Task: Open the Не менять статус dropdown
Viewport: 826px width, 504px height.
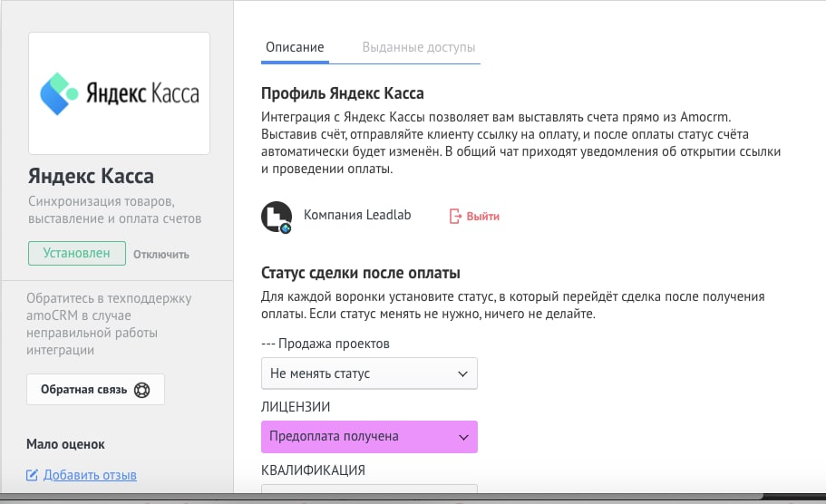Action: pyautogui.click(x=369, y=373)
